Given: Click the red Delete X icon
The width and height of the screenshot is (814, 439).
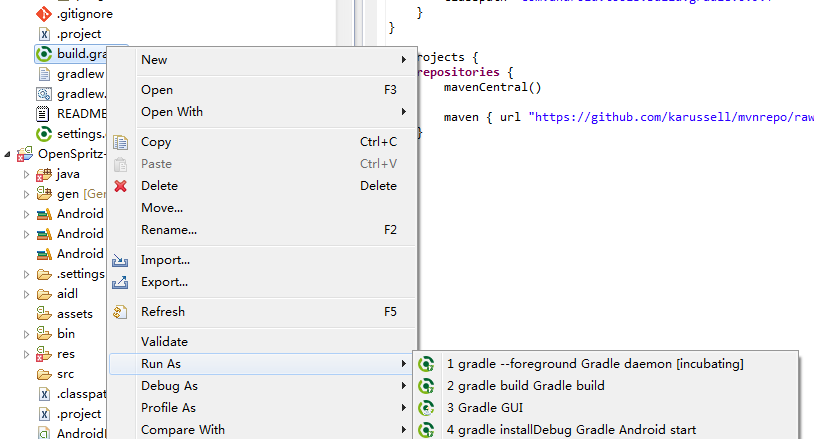Looking at the screenshot, I should pyautogui.click(x=121, y=186).
